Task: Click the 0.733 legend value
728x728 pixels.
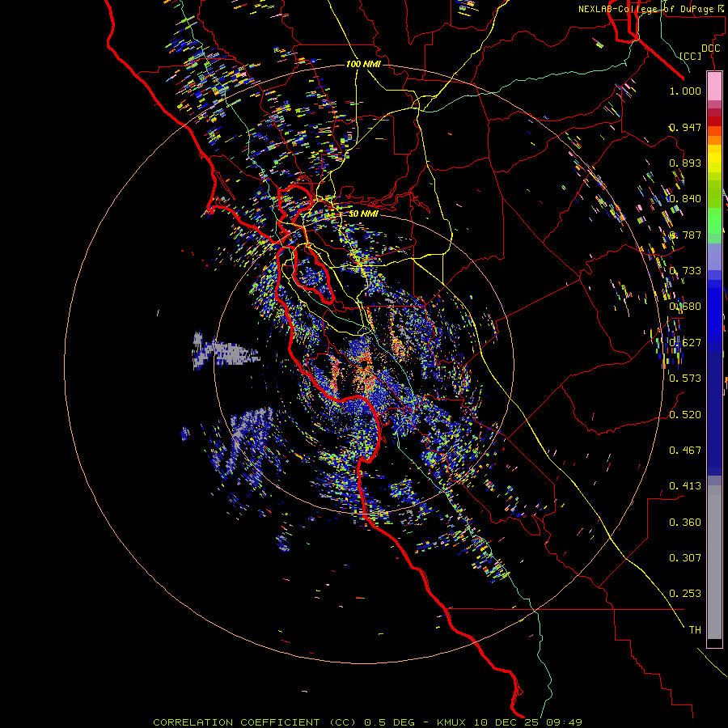Action: (685, 271)
